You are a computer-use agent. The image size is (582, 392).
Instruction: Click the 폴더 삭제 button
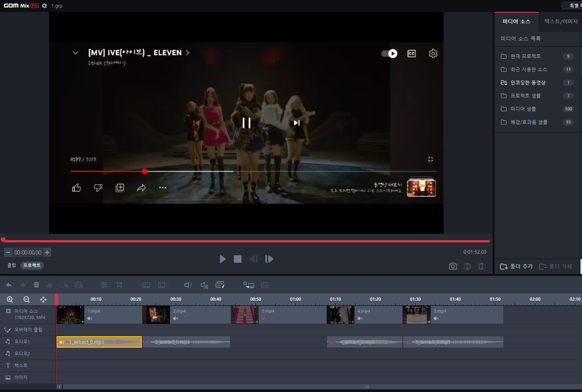click(556, 266)
